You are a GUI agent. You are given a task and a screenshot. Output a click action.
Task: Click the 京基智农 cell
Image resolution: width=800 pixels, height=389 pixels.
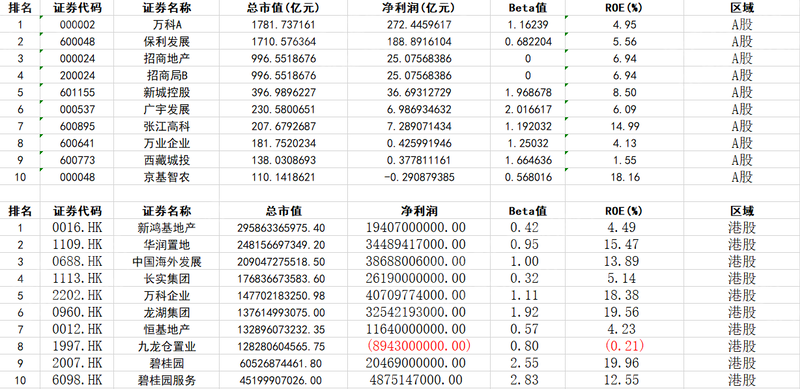point(166,177)
